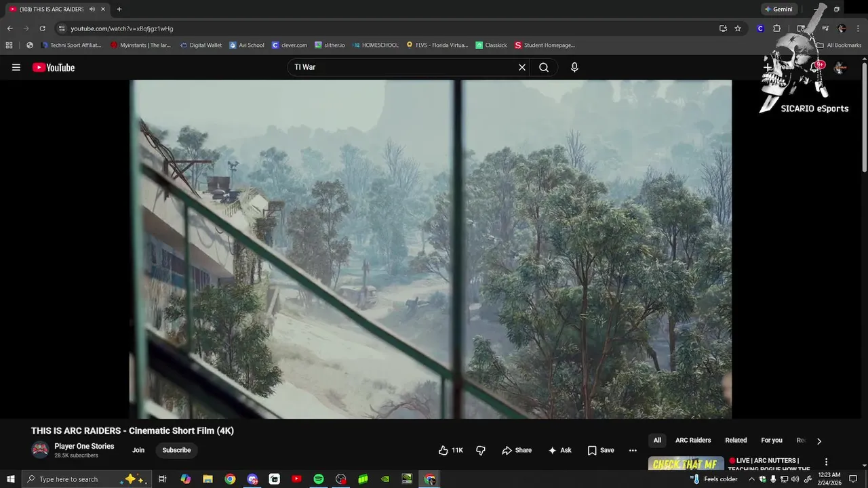Viewport: 868px width, 488px height.
Task: Open the Windows Start menu
Action: 11,479
